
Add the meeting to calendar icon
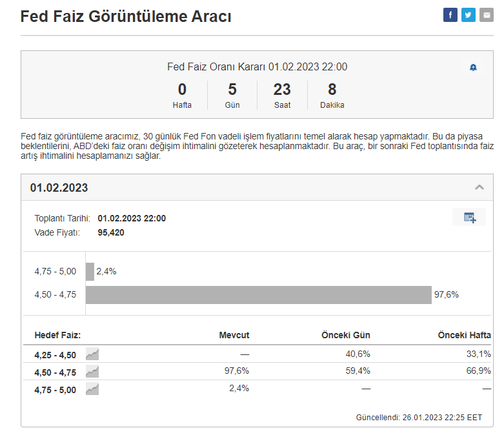point(469,218)
